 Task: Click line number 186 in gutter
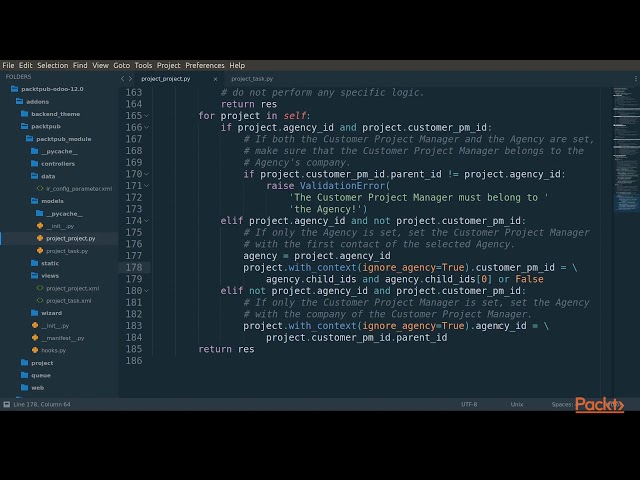click(x=134, y=361)
